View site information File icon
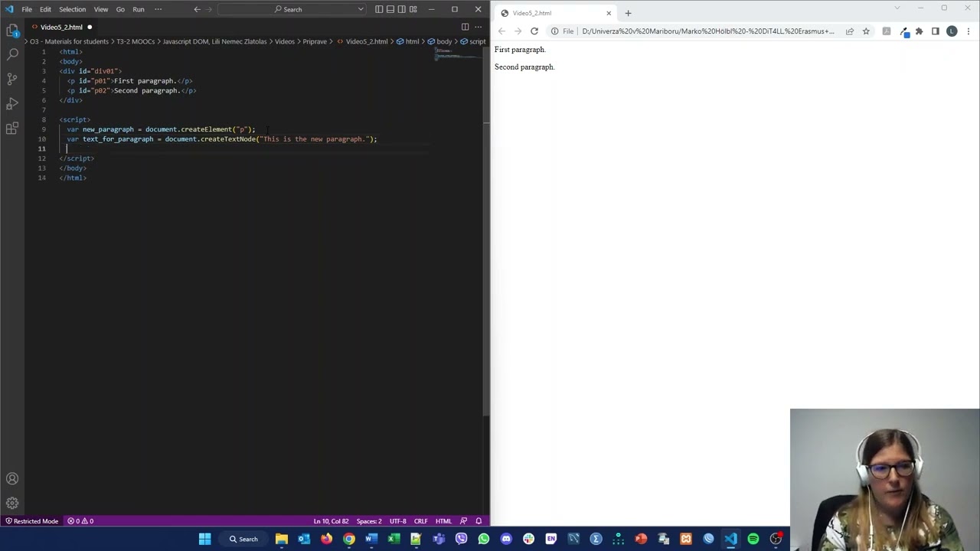 coord(563,31)
